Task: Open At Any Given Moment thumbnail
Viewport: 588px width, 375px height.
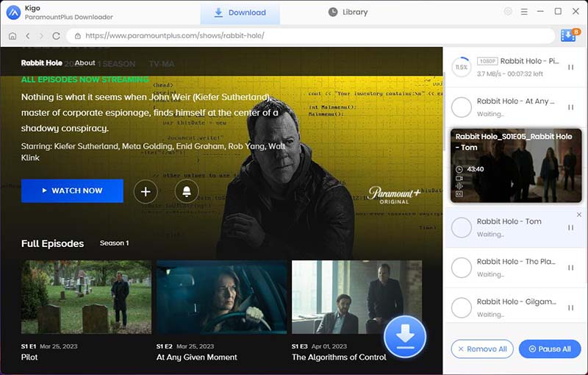Action: click(x=222, y=297)
